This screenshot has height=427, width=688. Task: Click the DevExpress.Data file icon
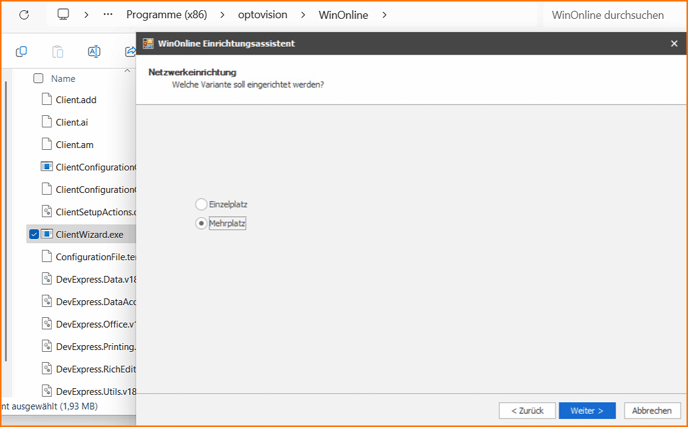click(46, 279)
